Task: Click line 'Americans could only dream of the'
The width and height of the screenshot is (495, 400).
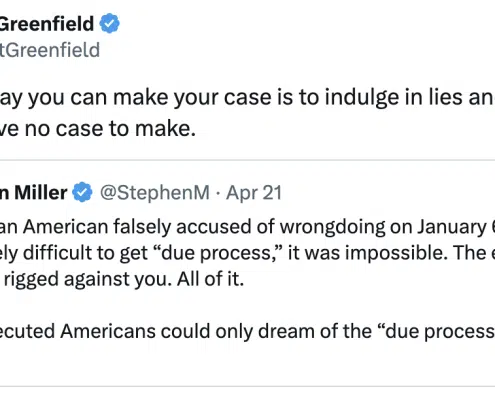Action: pyautogui.click(x=216, y=331)
